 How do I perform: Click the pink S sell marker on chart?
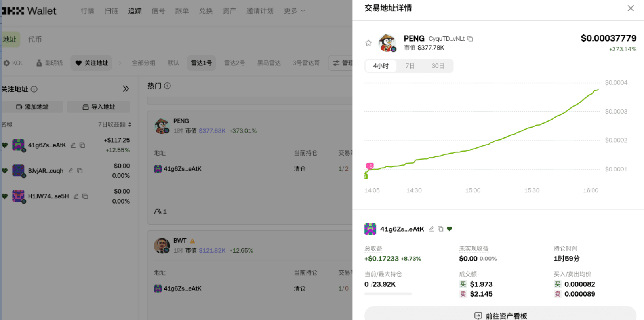370,166
